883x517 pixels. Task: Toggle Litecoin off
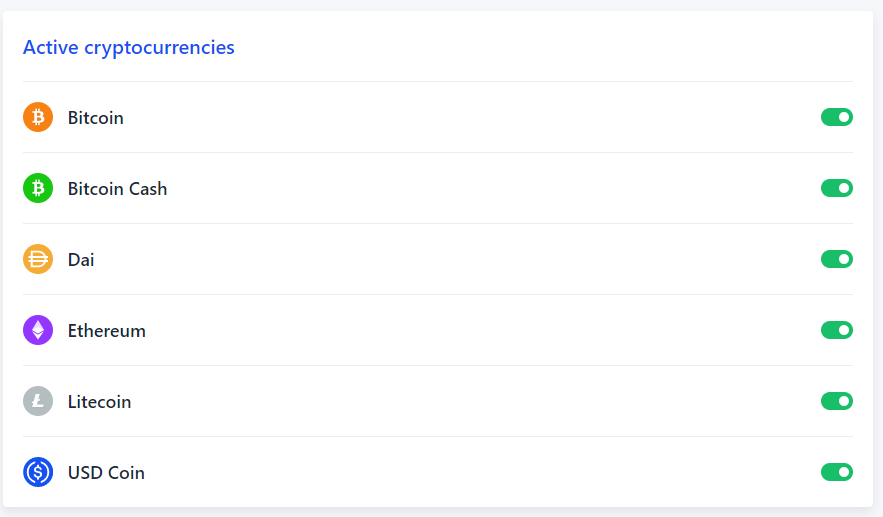837,401
